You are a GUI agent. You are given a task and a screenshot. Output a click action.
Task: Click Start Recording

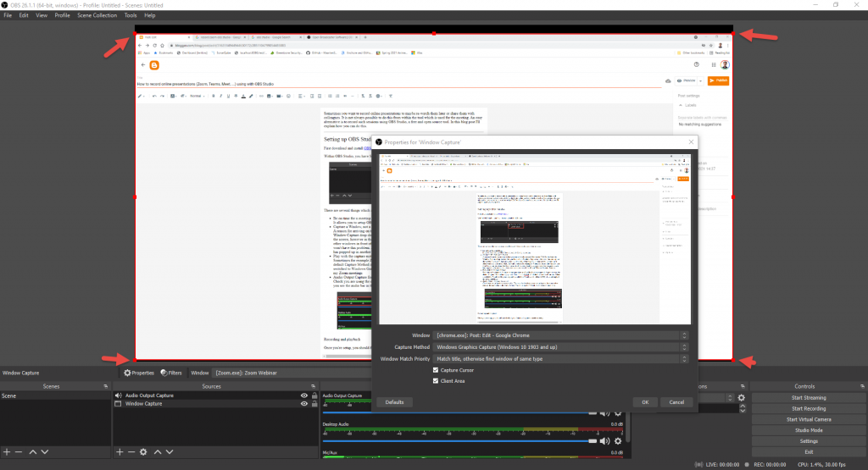click(808, 409)
